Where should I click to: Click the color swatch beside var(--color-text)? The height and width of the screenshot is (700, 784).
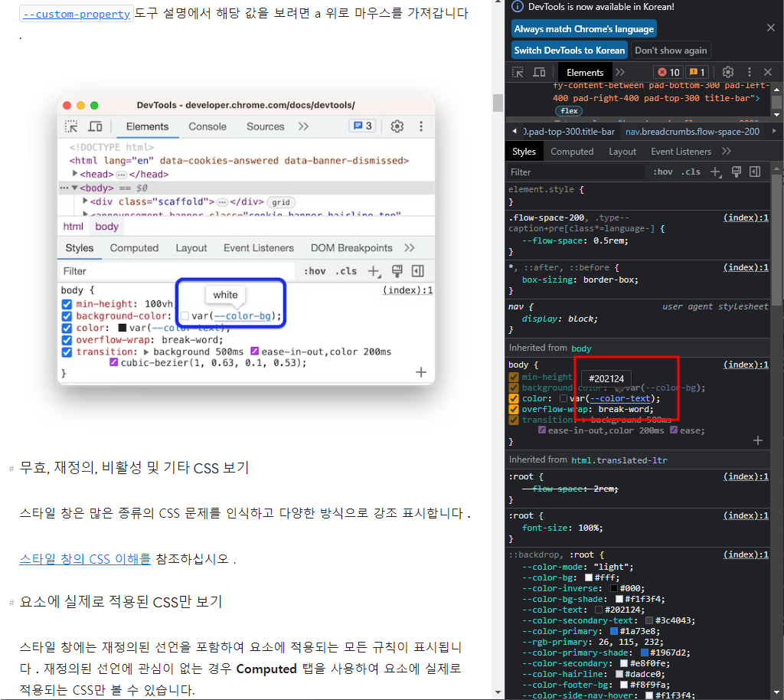[x=563, y=398]
